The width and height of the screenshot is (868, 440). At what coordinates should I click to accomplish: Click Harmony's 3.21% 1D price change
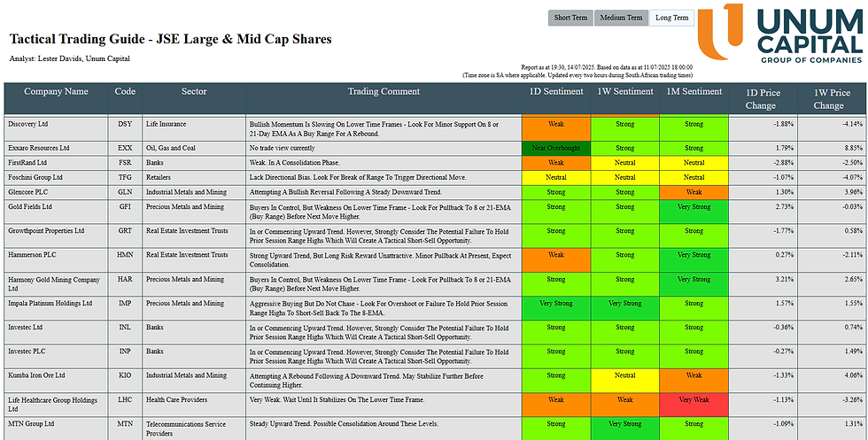point(783,280)
